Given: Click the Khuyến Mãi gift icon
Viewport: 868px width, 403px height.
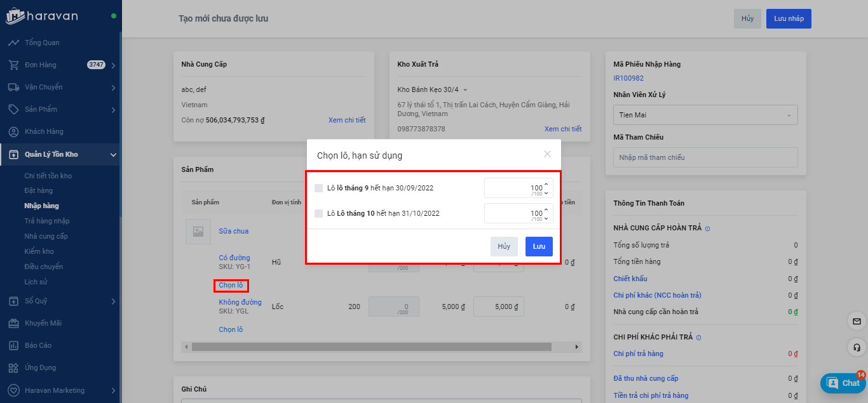Looking at the screenshot, I should point(13,323).
